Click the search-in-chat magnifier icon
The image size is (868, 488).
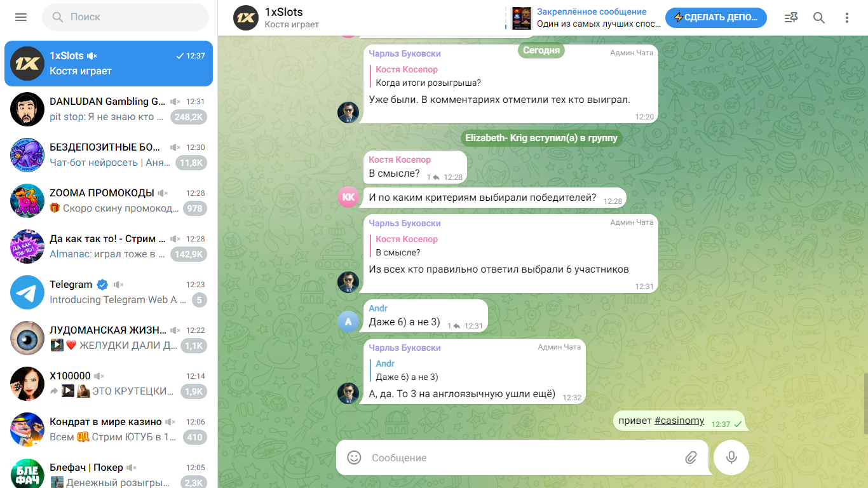click(x=819, y=18)
